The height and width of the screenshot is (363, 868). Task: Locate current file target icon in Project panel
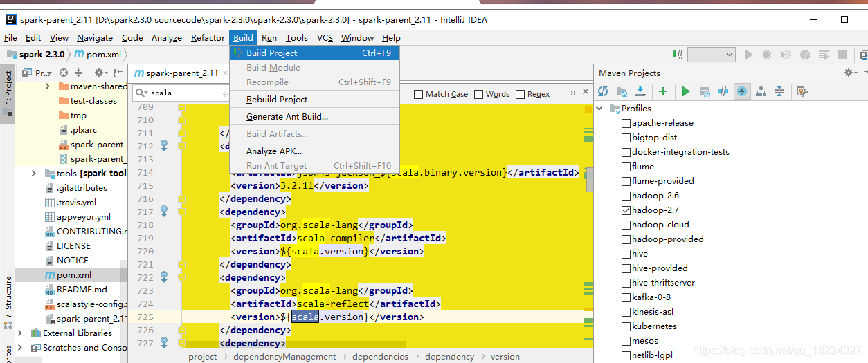pos(64,73)
